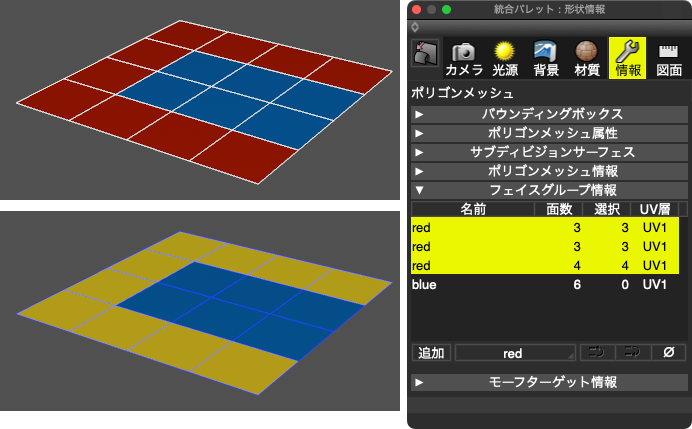
Task: Click the palette menu diamond icon under title bar
Action: click(x=415, y=26)
